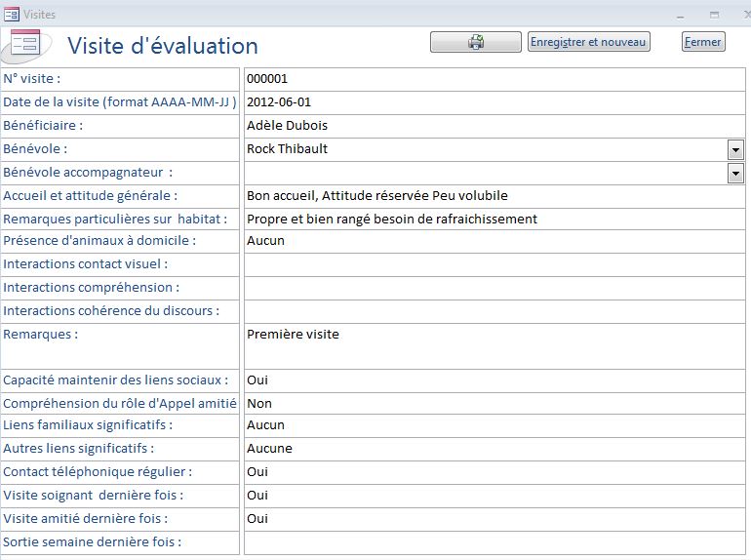
Task: Select the Rock Thibault combo box
Action: click(494, 149)
